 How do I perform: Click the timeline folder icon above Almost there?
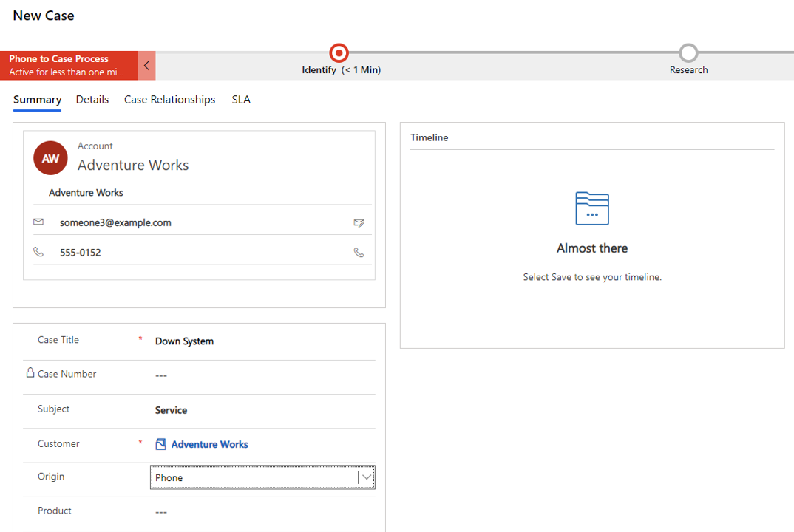coord(592,208)
